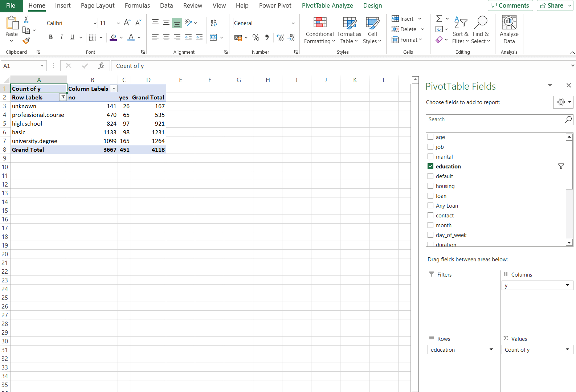Select the Format Painter brush icon

[x=26, y=41]
